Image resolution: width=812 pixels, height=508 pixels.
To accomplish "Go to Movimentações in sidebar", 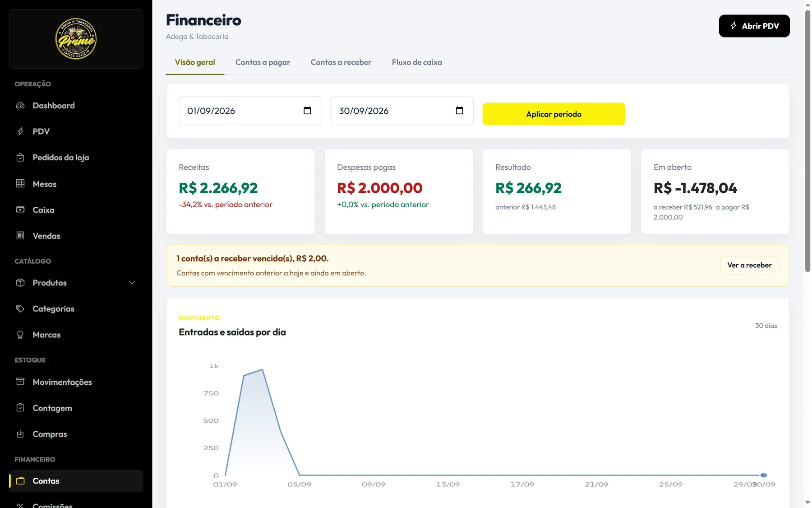I will pos(76,382).
